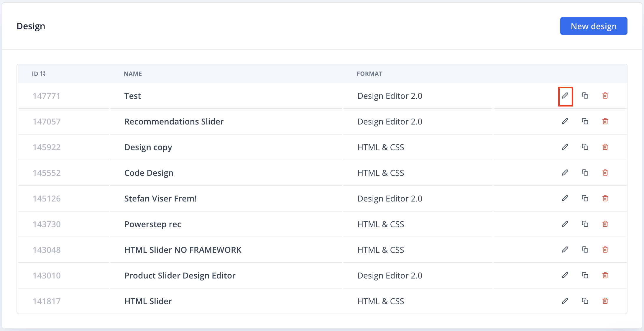This screenshot has height=331, width=644.
Task: Copy the Stefan Viser Frem! design
Action: pos(585,198)
